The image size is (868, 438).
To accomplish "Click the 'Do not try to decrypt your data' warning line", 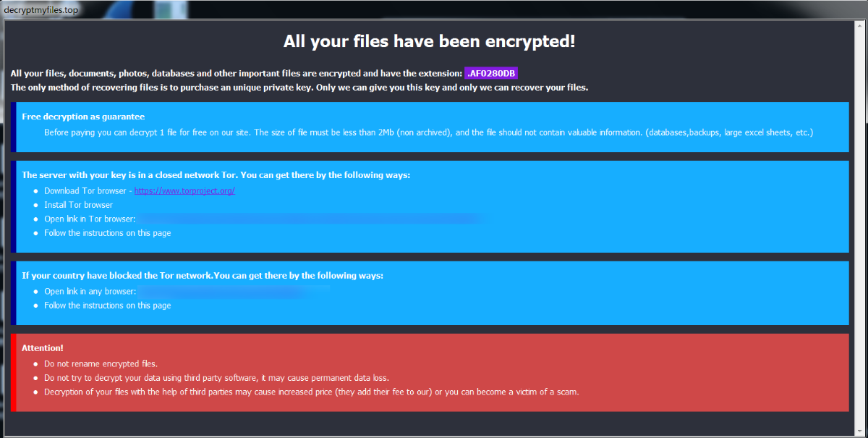I will 216,378.
